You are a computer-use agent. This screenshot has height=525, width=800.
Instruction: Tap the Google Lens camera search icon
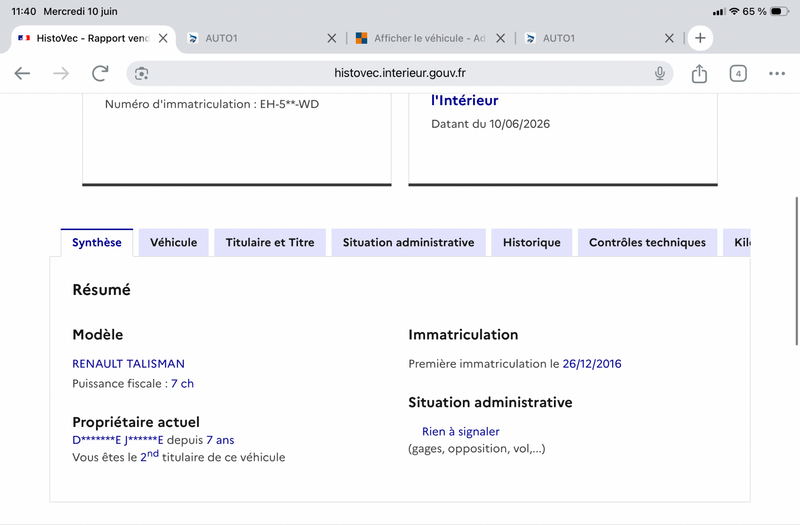coord(141,73)
